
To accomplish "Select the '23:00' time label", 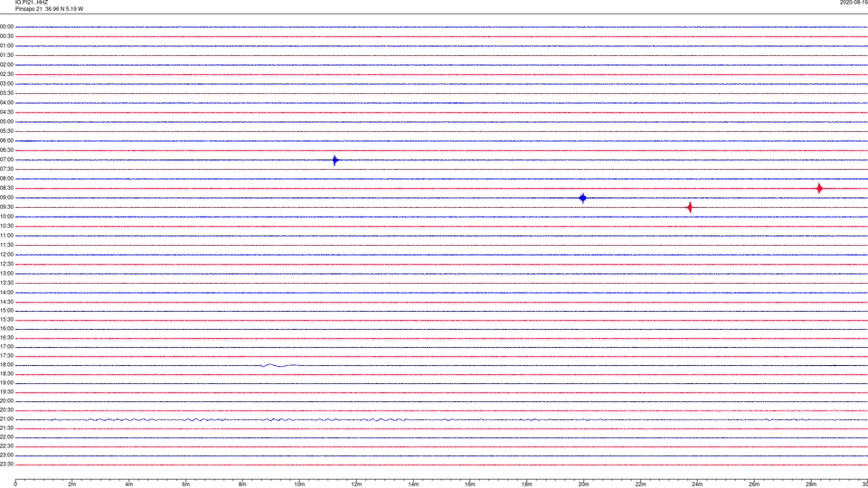I will (6, 455).
